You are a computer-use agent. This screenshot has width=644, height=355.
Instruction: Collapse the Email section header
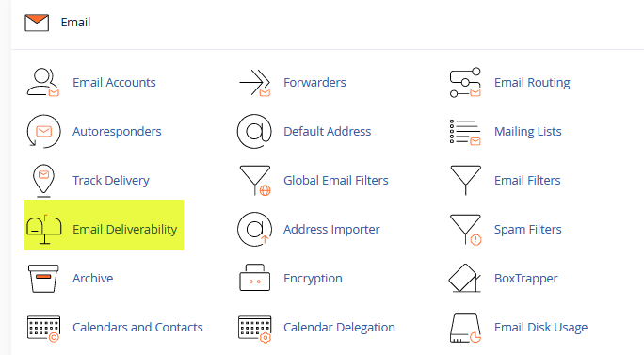click(x=75, y=23)
